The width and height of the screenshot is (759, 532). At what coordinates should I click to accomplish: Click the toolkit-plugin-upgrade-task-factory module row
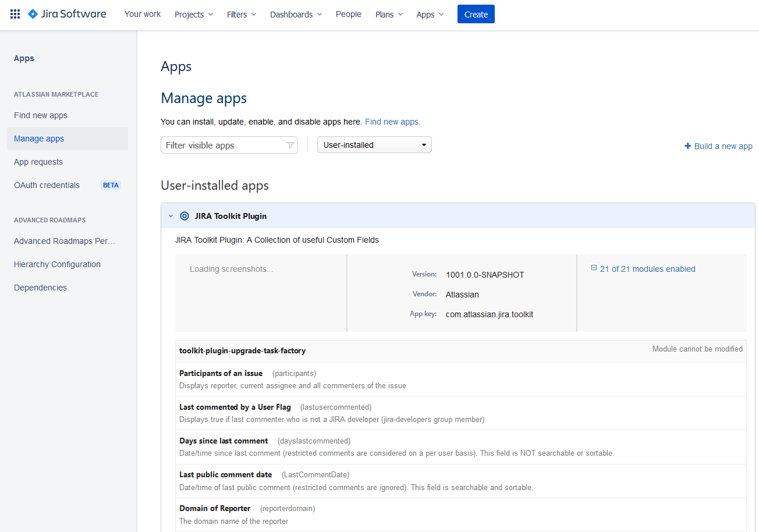461,351
